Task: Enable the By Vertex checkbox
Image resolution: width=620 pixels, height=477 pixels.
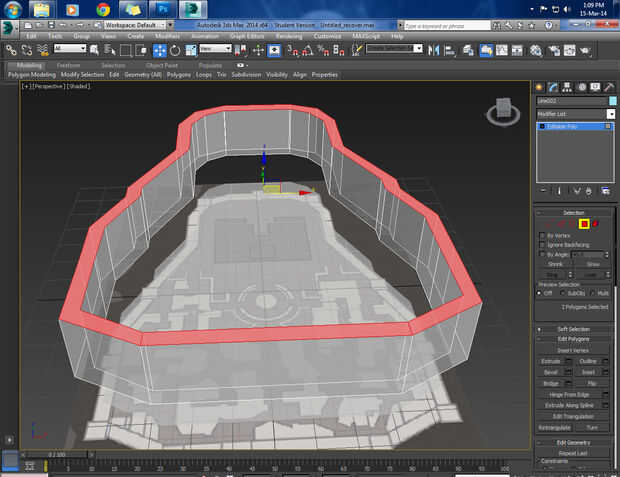Action: (543, 236)
